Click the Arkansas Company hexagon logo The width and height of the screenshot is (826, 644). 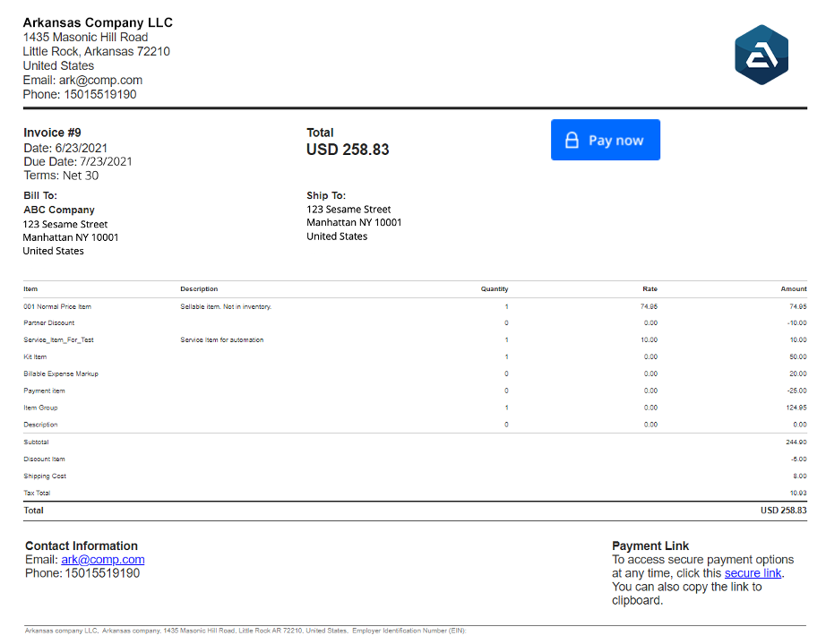coord(761,55)
